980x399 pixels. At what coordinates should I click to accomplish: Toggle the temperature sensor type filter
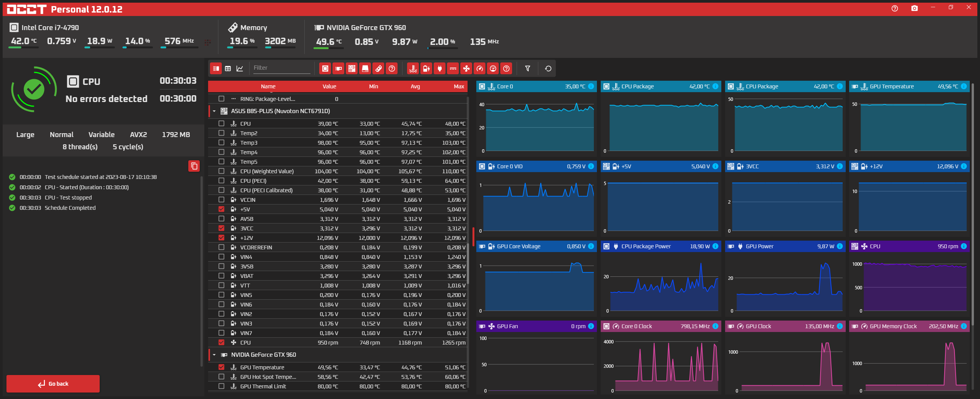click(413, 69)
